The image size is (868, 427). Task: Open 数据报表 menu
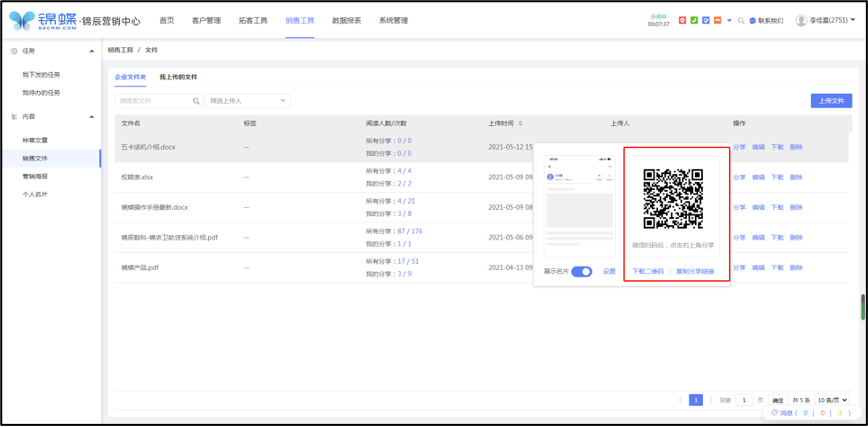(x=347, y=20)
